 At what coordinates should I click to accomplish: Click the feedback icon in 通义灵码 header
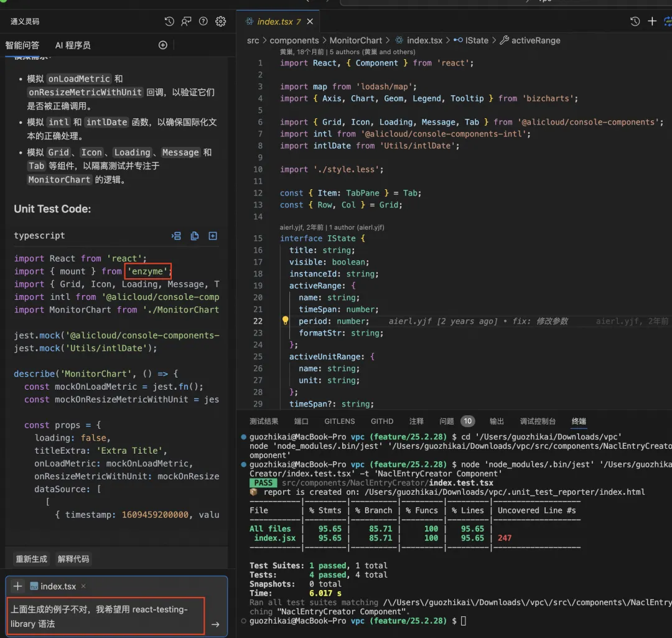point(186,21)
